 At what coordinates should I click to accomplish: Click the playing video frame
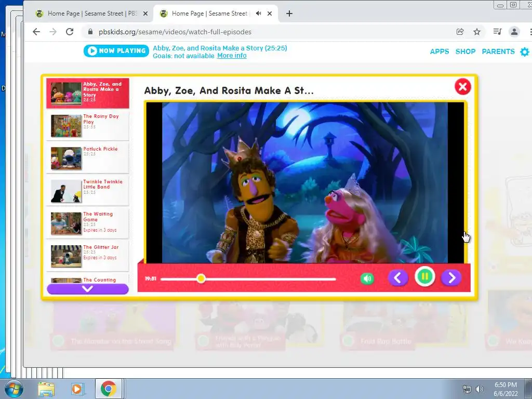(304, 182)
